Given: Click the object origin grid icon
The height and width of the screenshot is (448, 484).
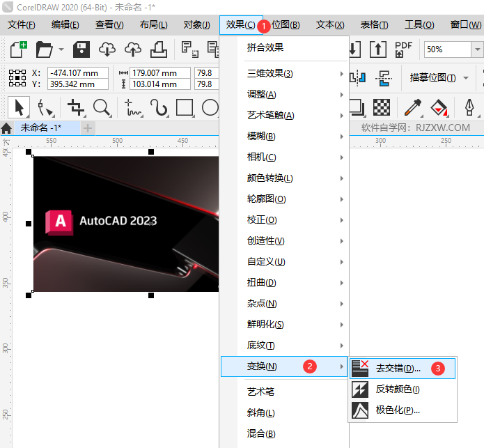Looking at the screenshot, I should click(x=17, y=78).
